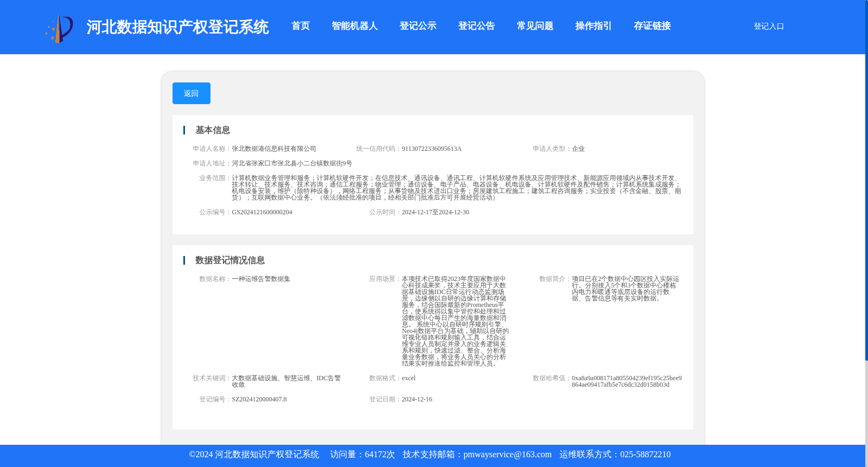Select keywords 大数据基础设施、智慧运维、IDC告警收敛

tap(286, 381)
